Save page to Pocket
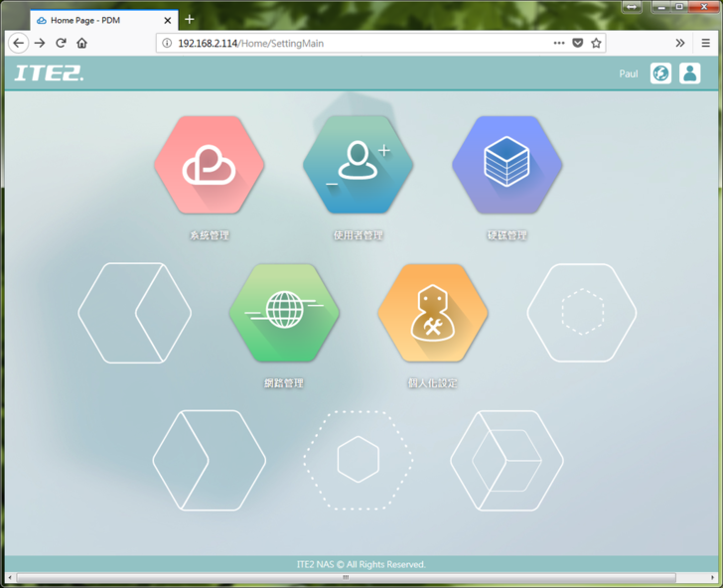The image size is (723, 588). coord(578,43)
